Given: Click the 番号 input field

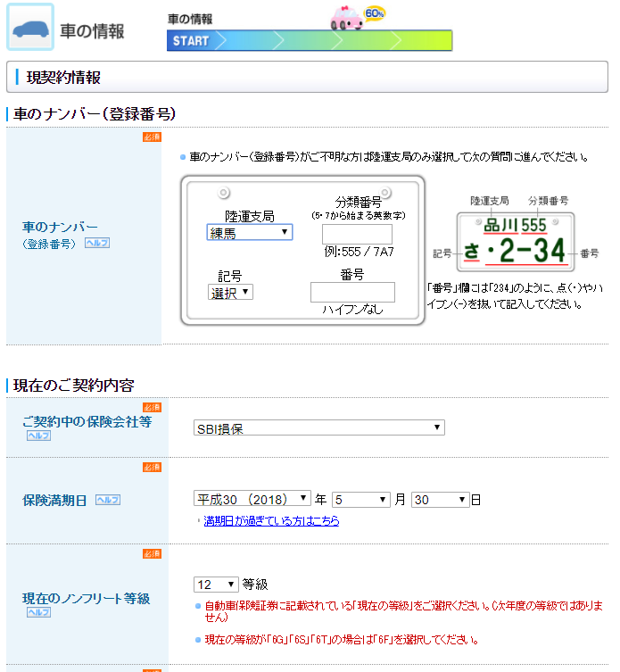Looking at the screenshot, I should [351, 292].
